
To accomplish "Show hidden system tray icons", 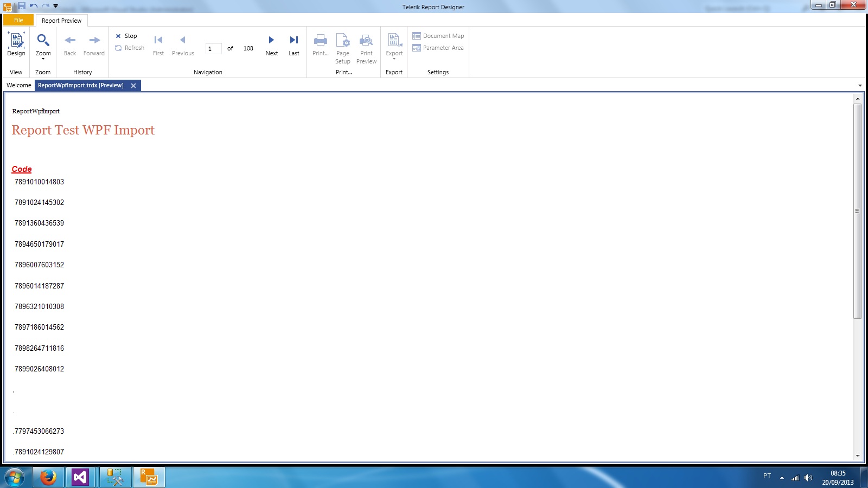I will pos(782,478).
